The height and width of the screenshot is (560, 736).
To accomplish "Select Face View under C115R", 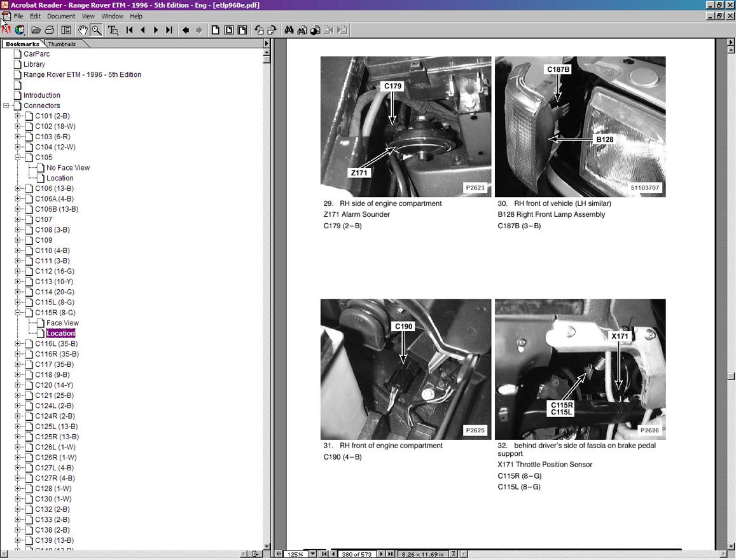I will tap(62, 323).
